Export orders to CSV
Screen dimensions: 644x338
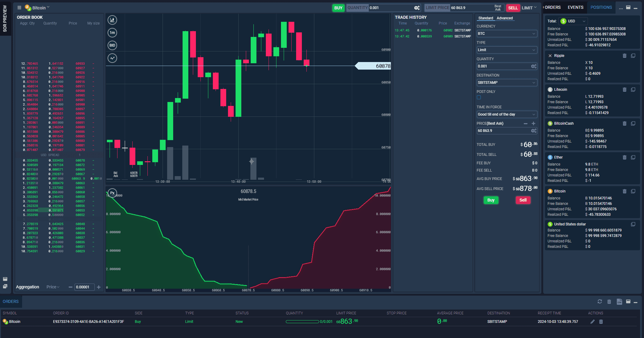tap(619, 301)
